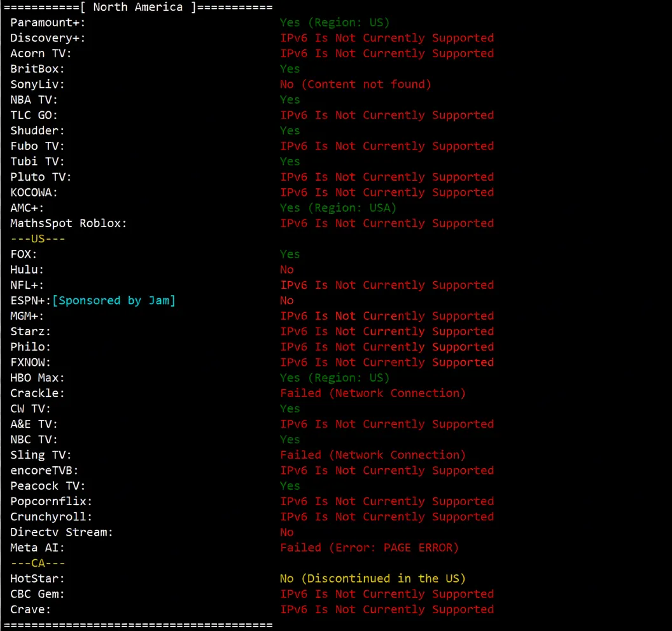Expand the CA region divider
Viewport: 672px width, 631px height.
tap(38, 562)
